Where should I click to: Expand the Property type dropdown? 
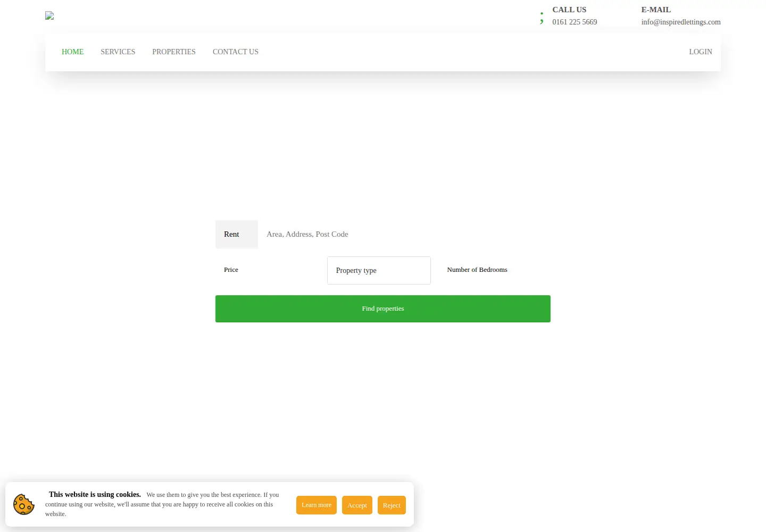[x=379, y=270]
